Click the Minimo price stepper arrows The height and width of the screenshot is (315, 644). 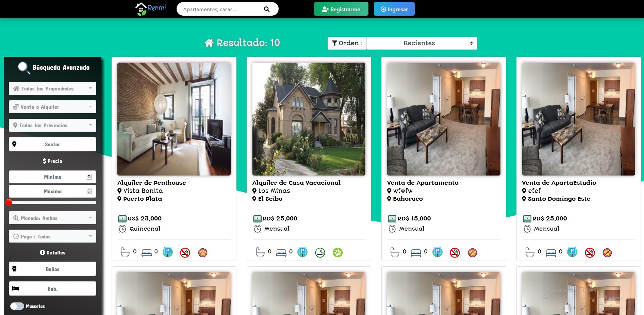point(89,177)
